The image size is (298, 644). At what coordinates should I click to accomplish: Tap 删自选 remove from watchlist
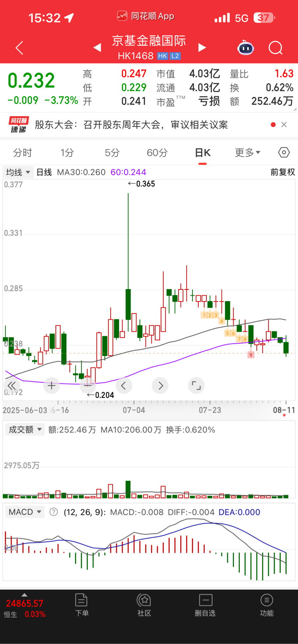[205, 605]
